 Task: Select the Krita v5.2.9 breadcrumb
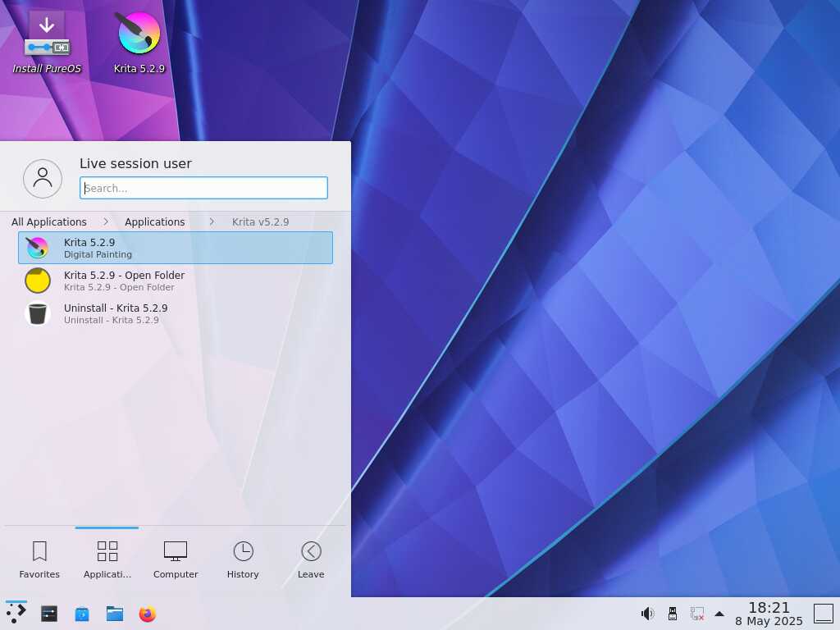pyautogui.click(x=260, y=221)
